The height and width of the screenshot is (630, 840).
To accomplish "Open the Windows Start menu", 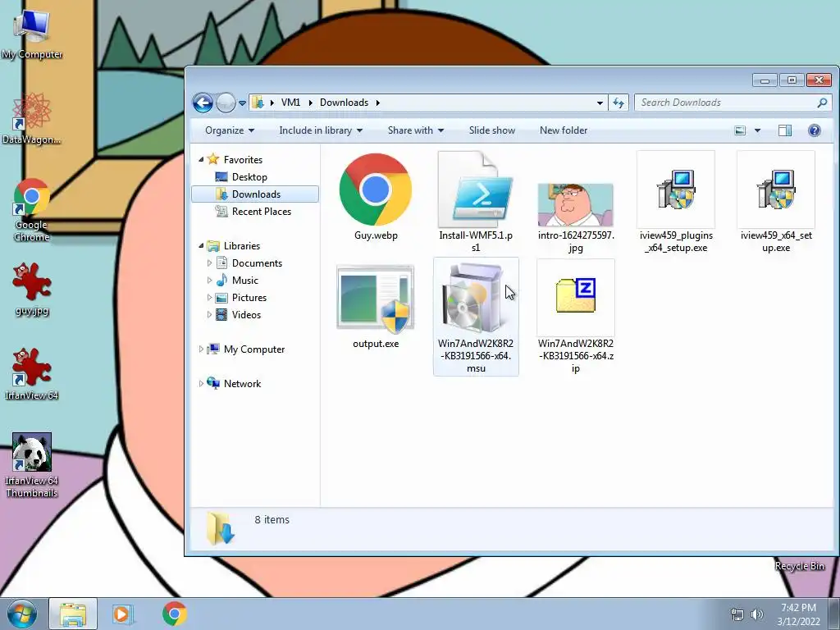I will [x=22, y=614].
